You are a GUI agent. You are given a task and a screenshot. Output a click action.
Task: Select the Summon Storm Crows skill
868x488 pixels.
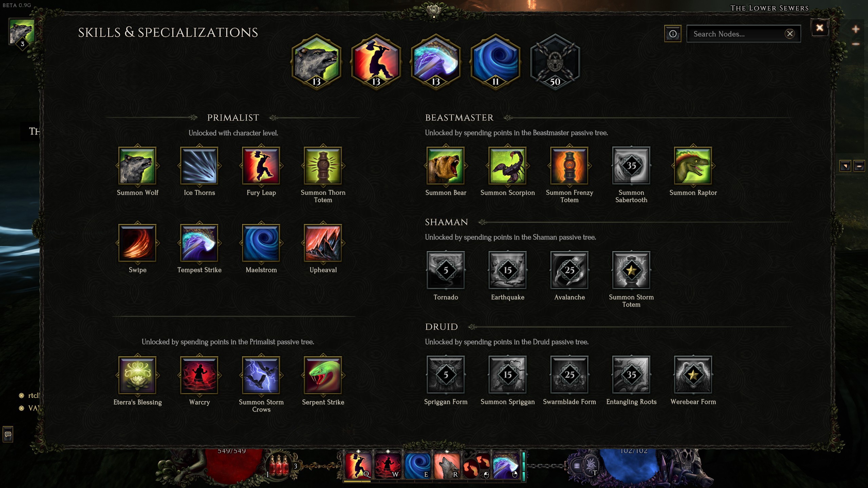pyautogui.click(x=261, y=375)
